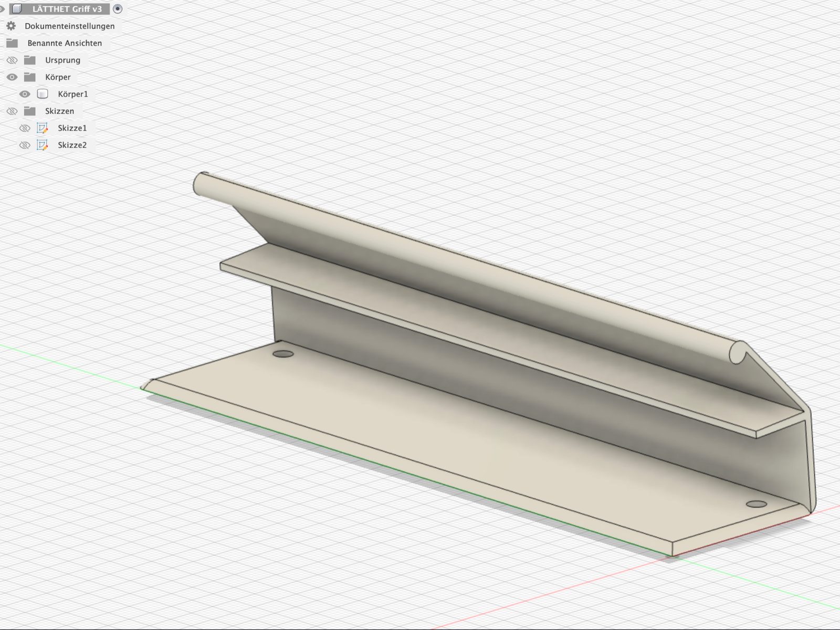This screenshot has width=840, height=630.
Task: Click the body icon beside Körper1
Action: point(43,94)
